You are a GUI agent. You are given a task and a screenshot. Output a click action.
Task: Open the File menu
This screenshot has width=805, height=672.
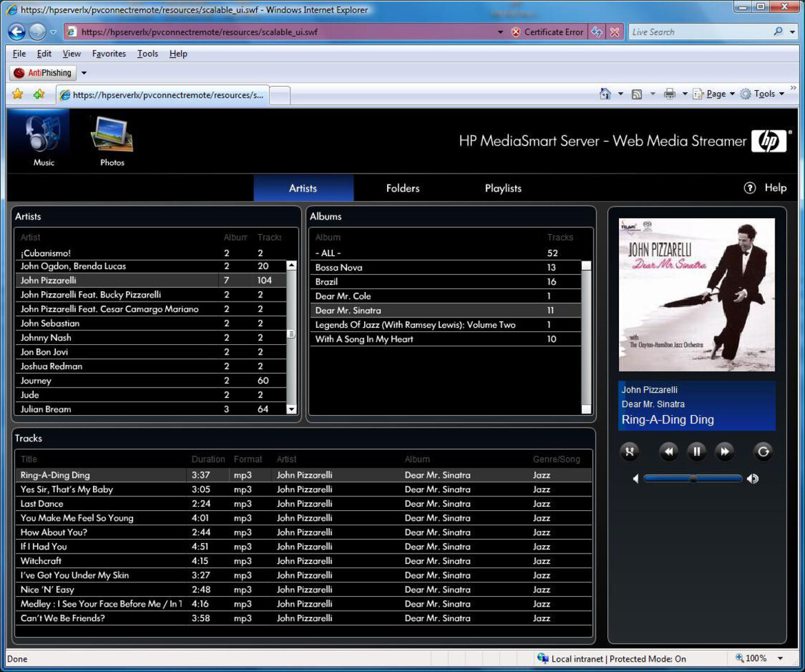[19, 54]
